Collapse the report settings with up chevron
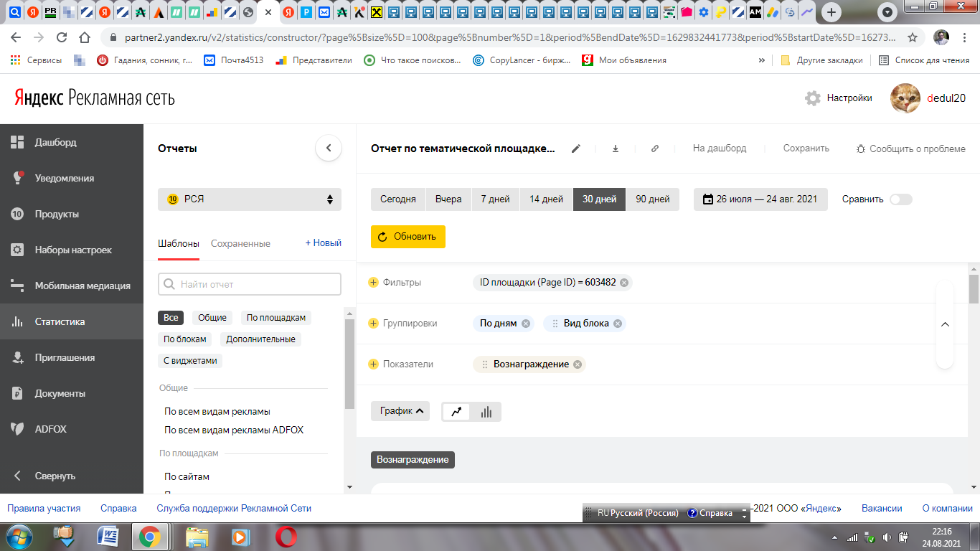980x551 pixels. [945, 324]
